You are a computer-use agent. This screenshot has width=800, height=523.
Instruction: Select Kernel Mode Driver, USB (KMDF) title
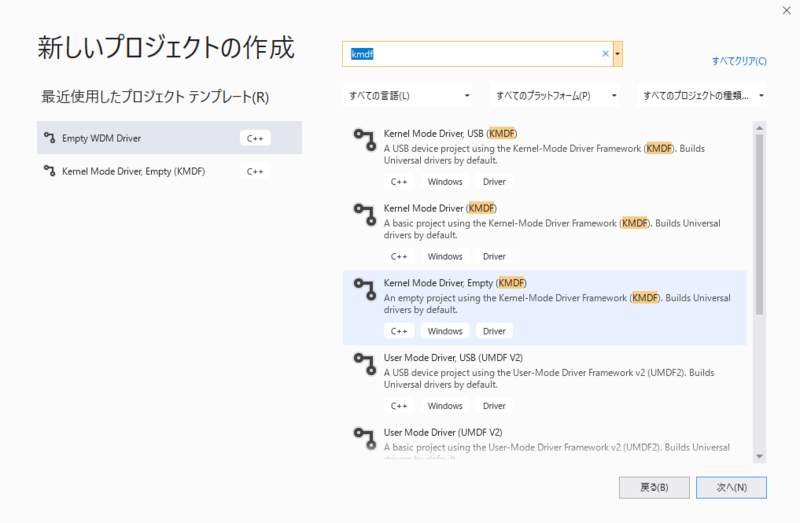click(x=450, y=134)
